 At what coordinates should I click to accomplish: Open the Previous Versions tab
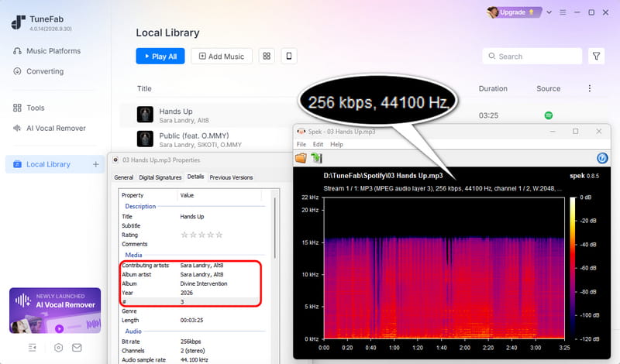pyautogui.click(x=231, y=177)
